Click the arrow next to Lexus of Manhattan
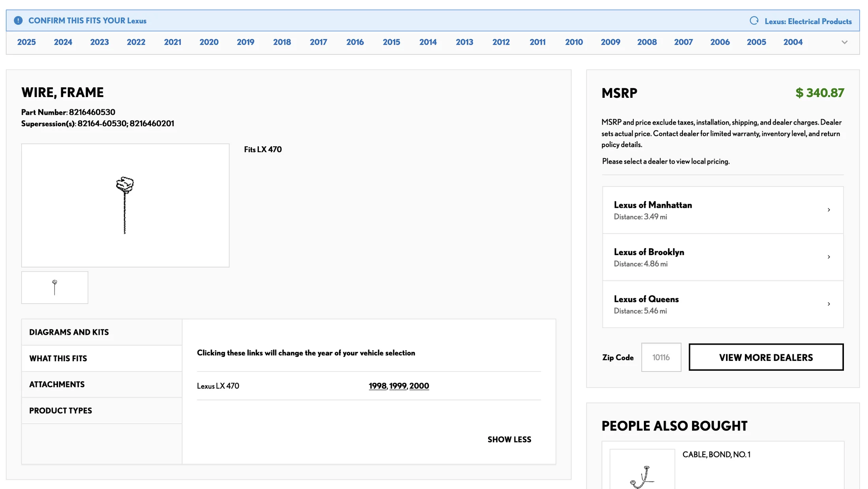 click(829, 210)
